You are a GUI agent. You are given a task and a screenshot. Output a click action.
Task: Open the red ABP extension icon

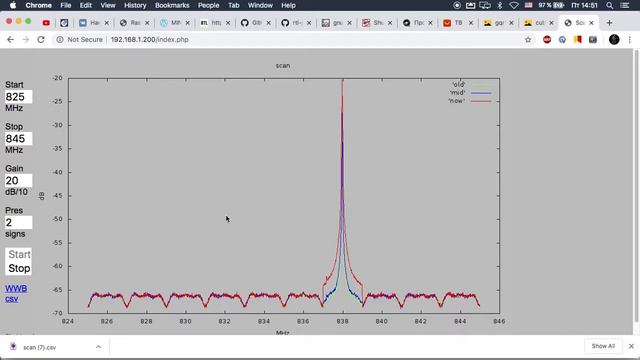(547, 40)
